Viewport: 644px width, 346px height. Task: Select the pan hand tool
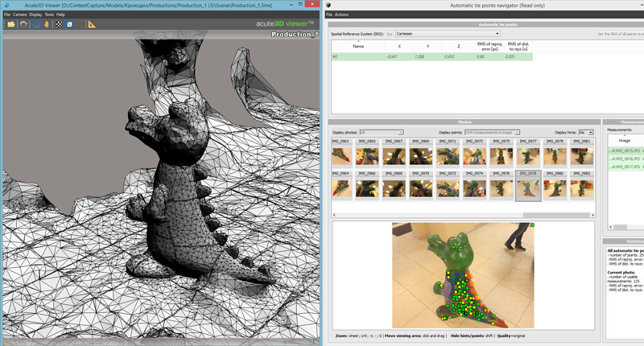pos(47,24)
